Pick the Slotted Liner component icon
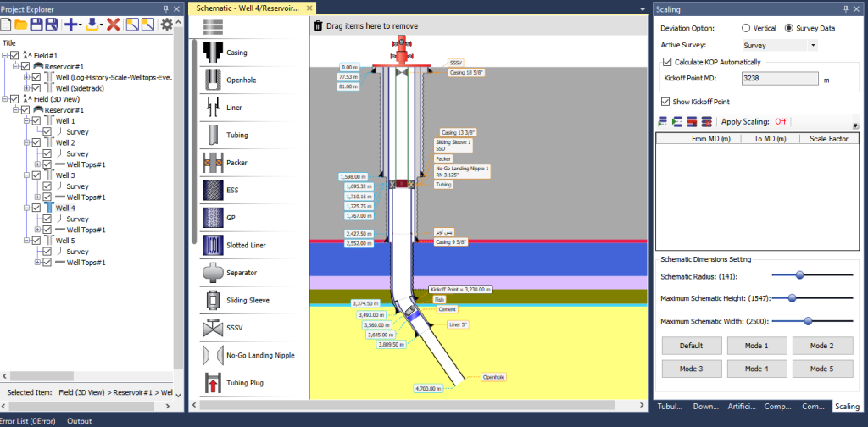This screenshot has width=868, height=427. [213, 245]
